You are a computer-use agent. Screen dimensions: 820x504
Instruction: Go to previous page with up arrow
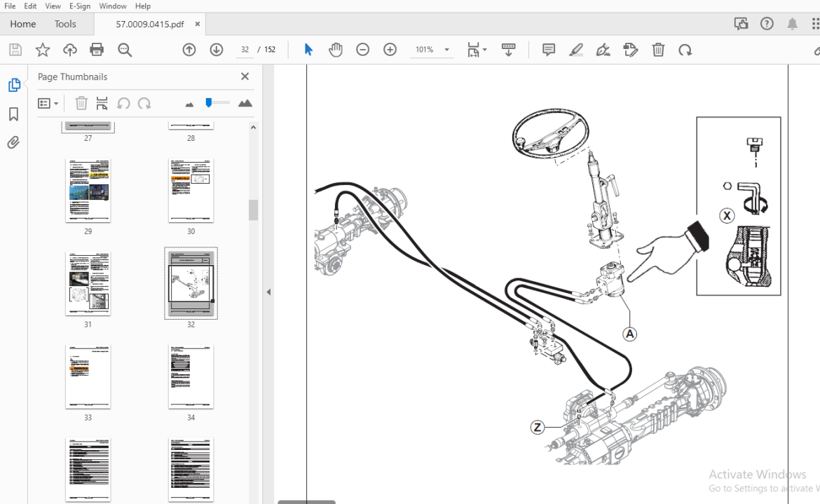189,50
